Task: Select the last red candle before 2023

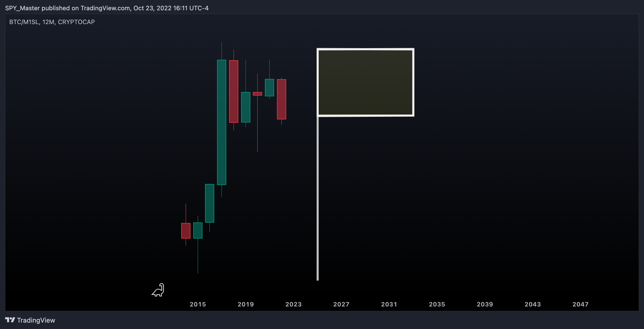Action: [282, 99]
